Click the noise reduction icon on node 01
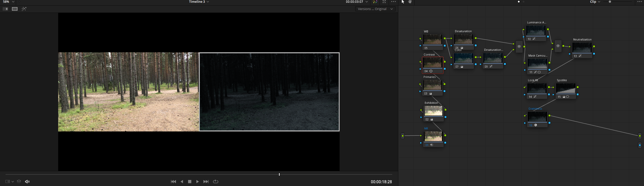 (x=432, y=145)
